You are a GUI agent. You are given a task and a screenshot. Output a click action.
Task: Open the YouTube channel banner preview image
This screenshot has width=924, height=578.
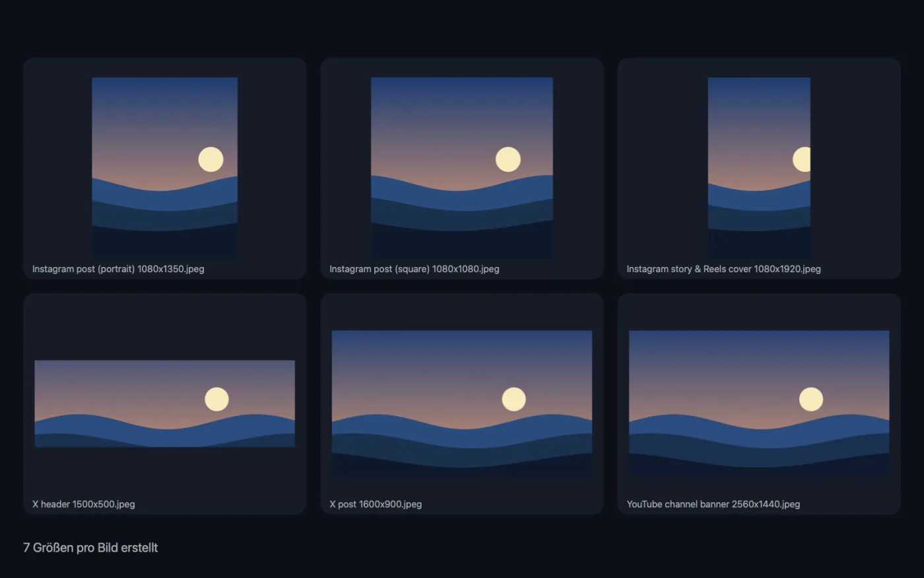[x=759, y=404]
